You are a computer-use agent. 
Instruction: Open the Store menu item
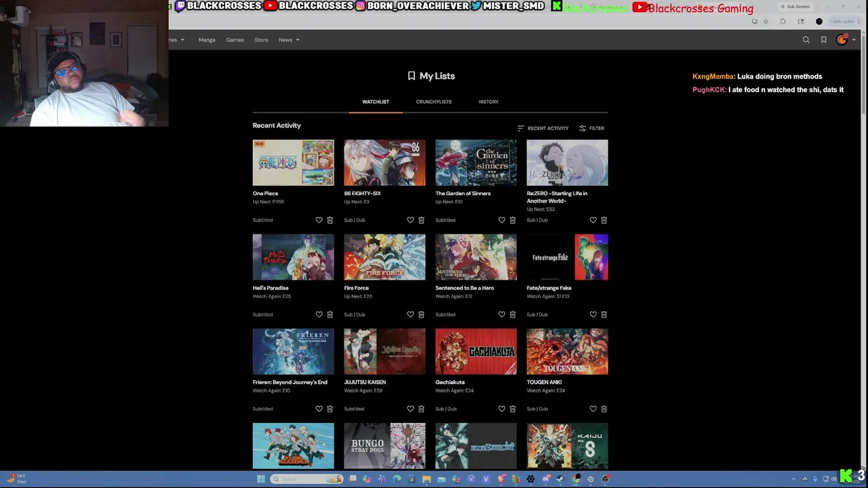(x=261, y=40)
